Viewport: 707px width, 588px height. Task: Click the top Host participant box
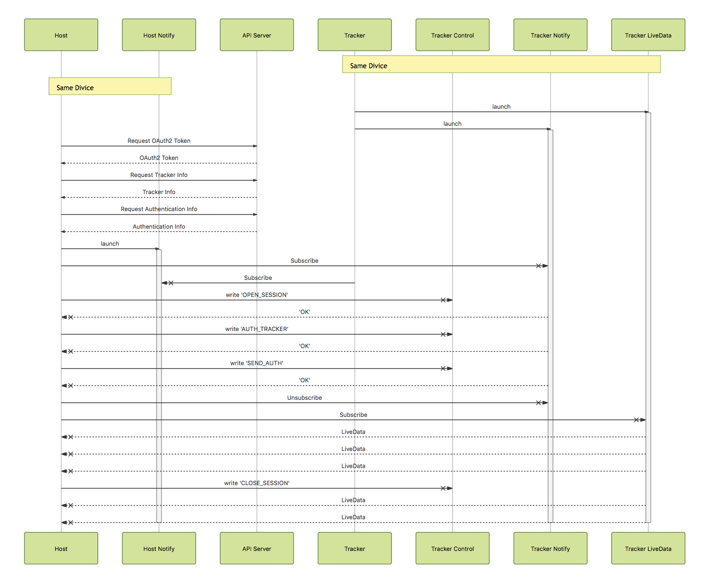[x=61, y=35]
